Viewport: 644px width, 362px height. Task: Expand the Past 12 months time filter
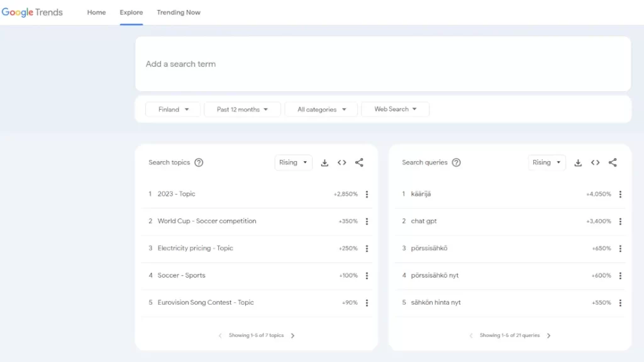(x=242, y=110)
